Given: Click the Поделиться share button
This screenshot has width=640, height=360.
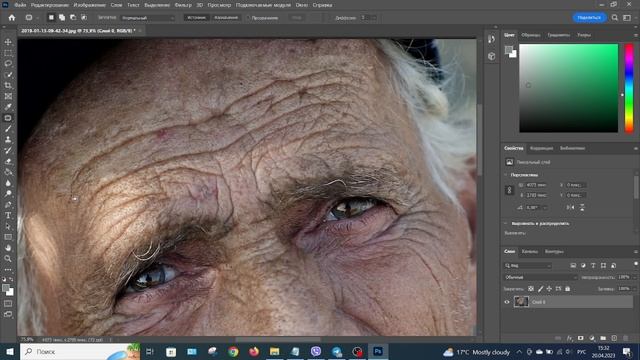Looking at the screenshot, I should [x=589, y=18].
